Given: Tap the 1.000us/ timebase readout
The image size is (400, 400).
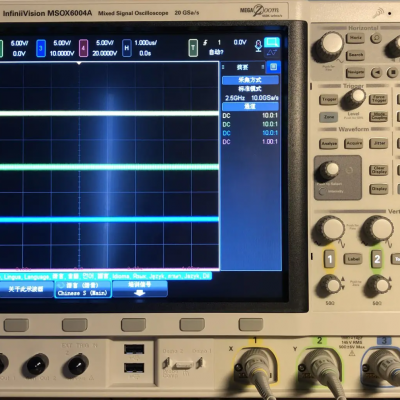Looking at the screenshot, I should [146, 43].
